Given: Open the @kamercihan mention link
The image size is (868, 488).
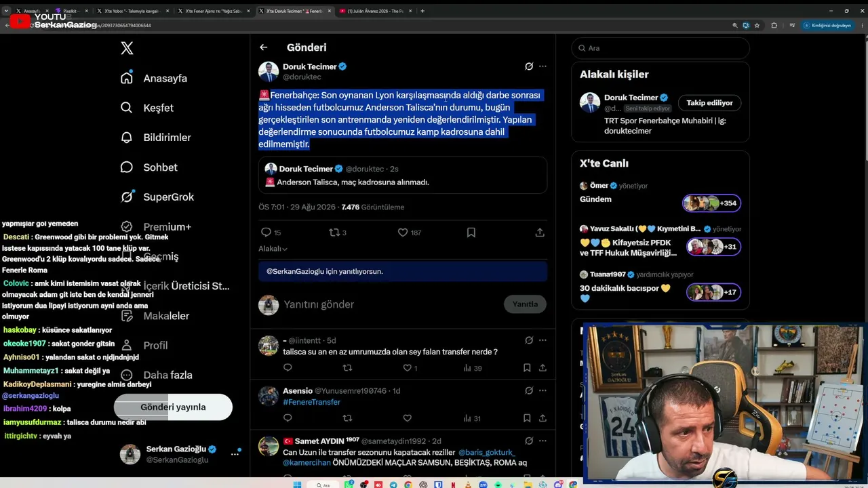Looking at the screenshot, I should (307, 463).
